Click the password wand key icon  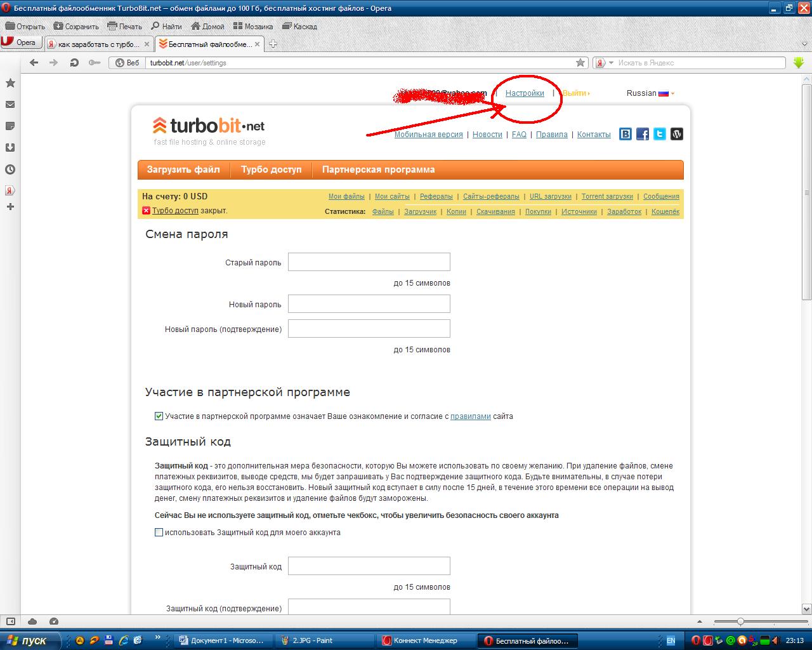95,63
